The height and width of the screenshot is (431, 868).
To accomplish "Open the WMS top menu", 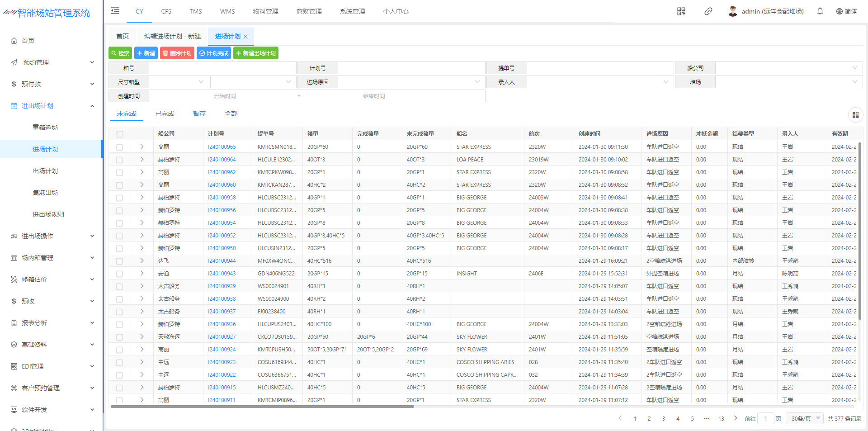I will 227,11.
